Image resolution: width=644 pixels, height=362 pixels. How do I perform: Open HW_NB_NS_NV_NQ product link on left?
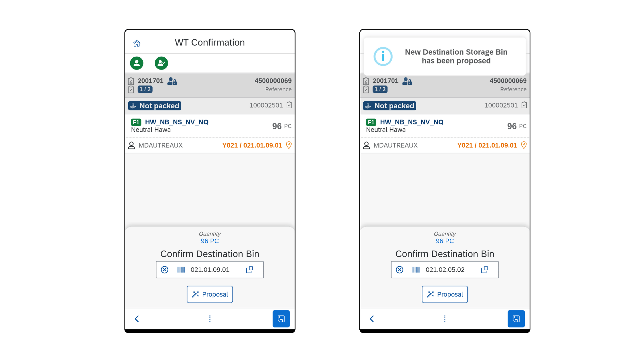pyautogui.click(x=177, y=122)
